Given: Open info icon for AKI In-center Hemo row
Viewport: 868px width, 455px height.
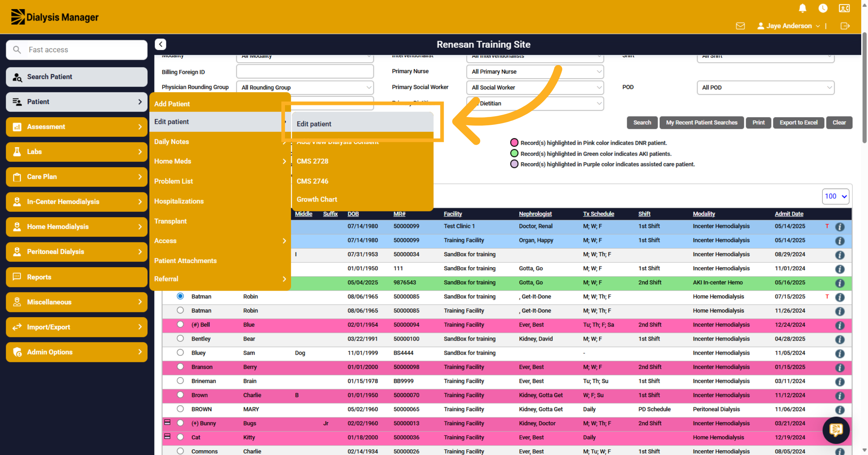Looking at the screenshot, I should [840, 283].
